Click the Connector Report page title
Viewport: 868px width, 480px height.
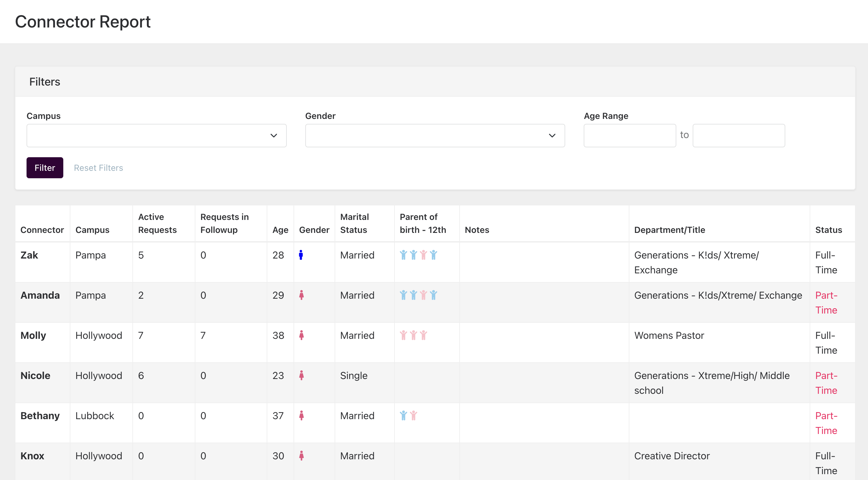coord(83,22)
